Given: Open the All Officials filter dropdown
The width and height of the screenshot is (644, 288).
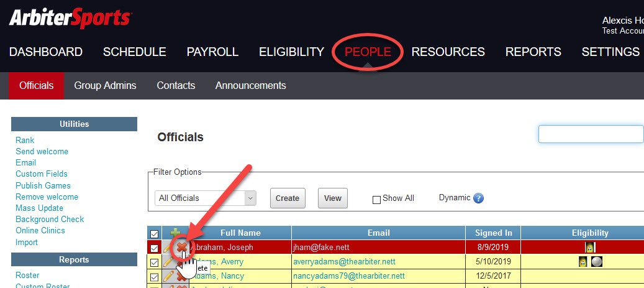Looking at the screenshot, I should (x=205, y=198).
